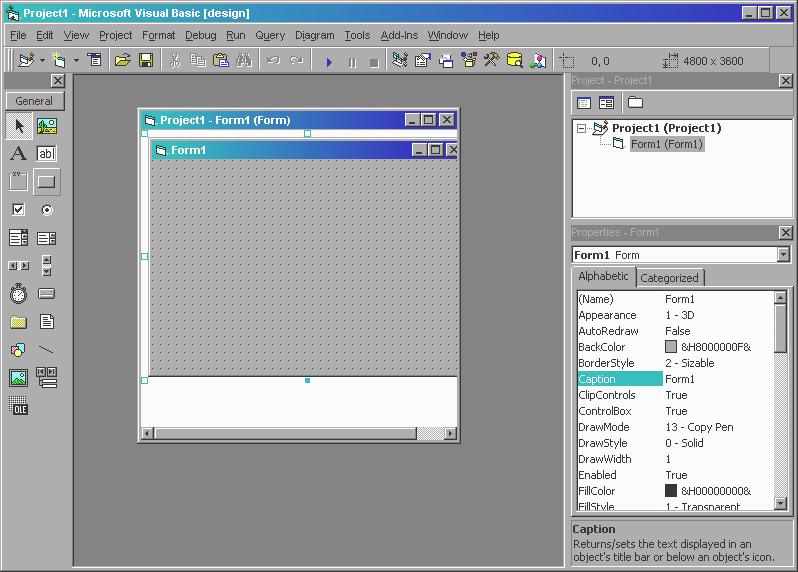Open the Add-Ins menu

399,35
